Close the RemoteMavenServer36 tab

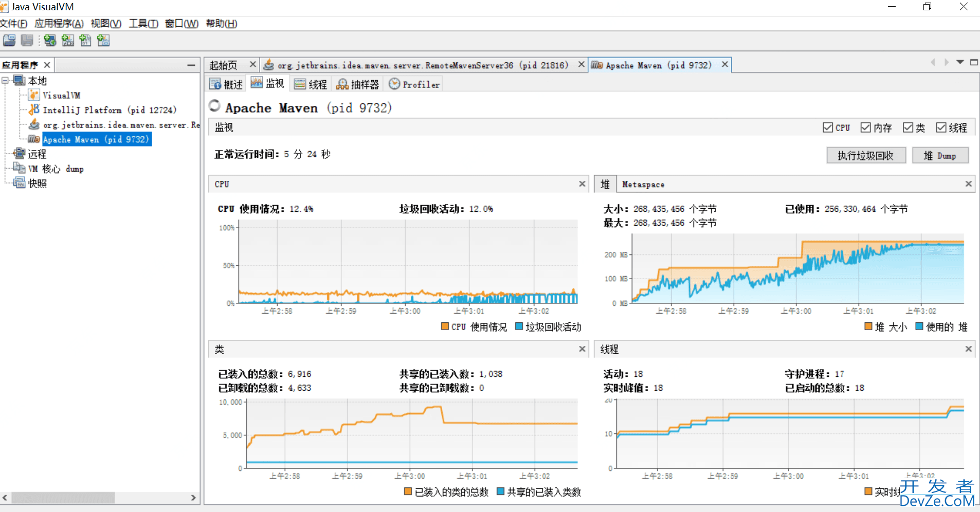point(581,64)
